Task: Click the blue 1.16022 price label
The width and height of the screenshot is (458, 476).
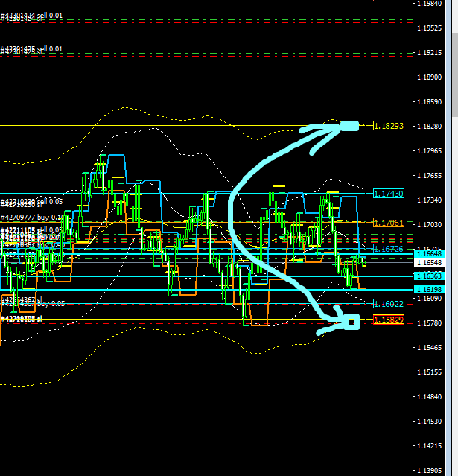Action: (x=389, y=304)
